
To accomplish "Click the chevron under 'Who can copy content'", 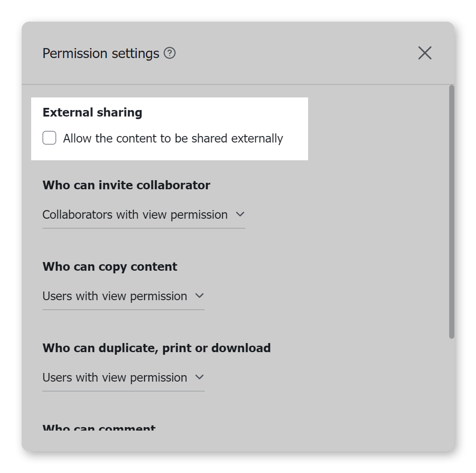I will (199, 296).
